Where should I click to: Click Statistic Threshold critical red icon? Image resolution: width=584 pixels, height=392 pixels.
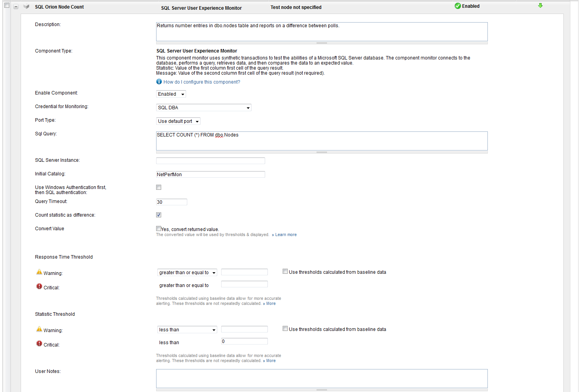pos(39,343)
